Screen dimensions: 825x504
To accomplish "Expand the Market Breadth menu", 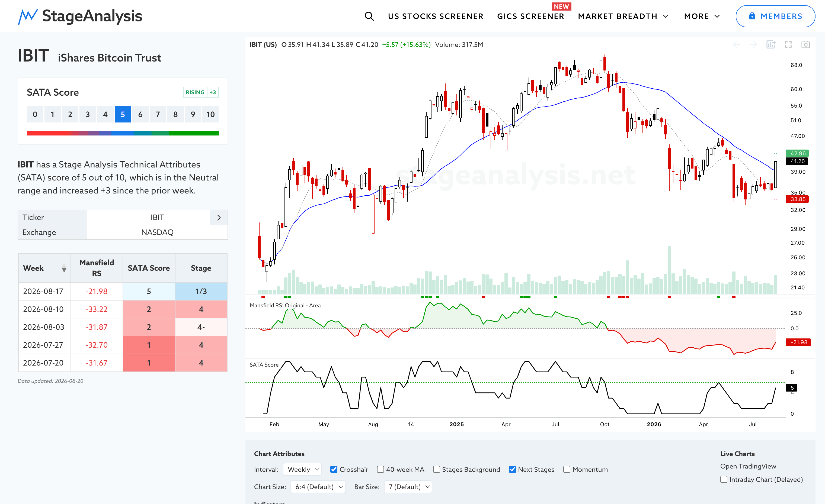I will 623,16.
